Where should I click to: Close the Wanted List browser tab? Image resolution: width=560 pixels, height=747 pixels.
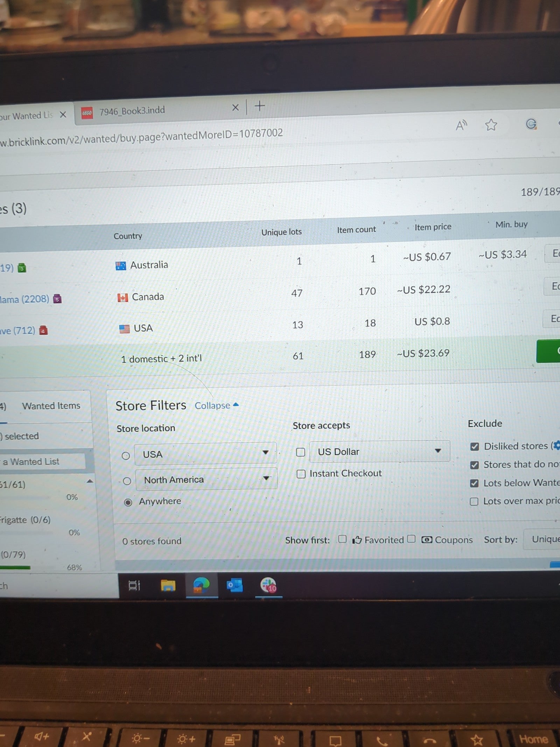click(63, 115)
